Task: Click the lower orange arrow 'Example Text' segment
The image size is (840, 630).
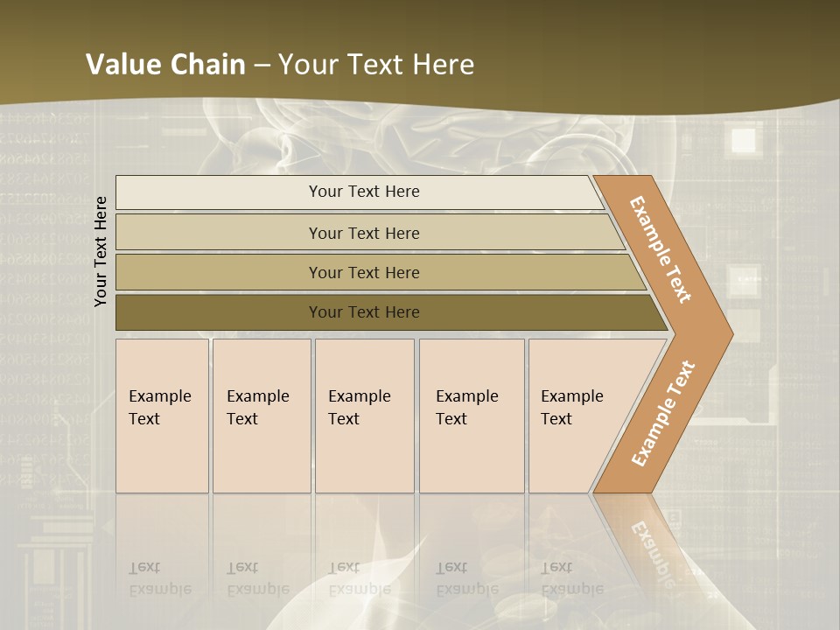Action: tap(662, 414)
